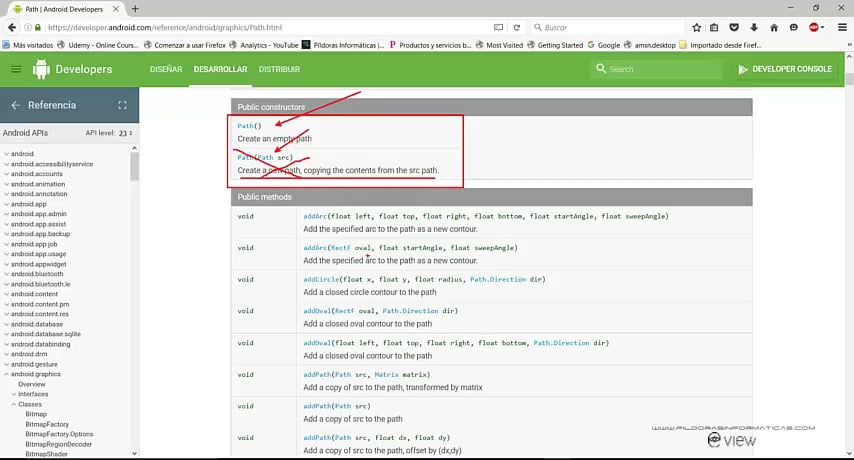Focus the green Search field
Screen dimensions: 854x460
[x=657, y=69]
